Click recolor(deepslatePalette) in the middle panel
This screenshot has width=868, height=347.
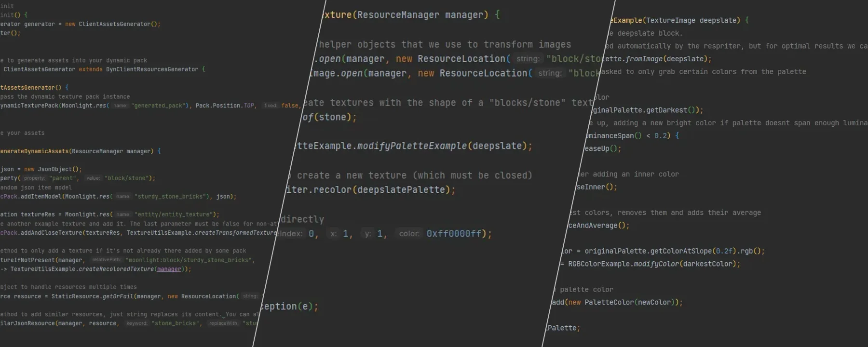(x=382, y=190)
